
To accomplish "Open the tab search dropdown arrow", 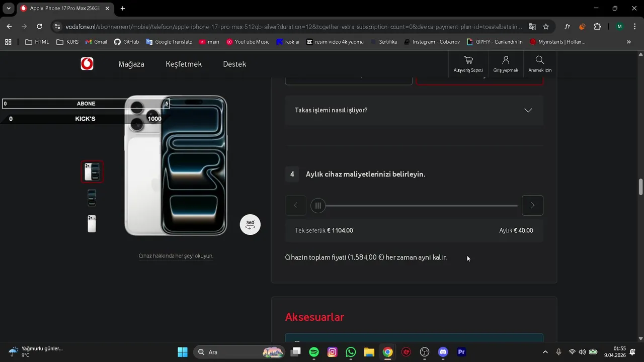I will (9, 9).
